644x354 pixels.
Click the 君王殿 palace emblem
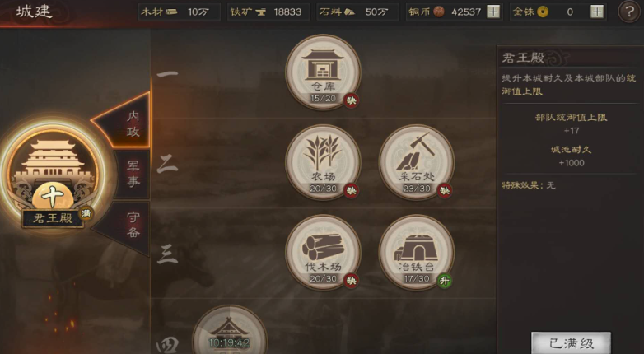[53, 175]
